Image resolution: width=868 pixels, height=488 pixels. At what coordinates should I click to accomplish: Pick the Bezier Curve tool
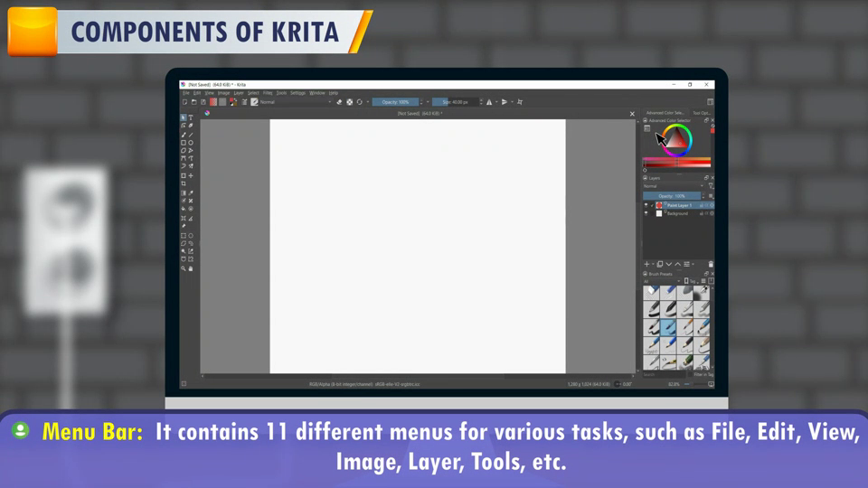coord(184,158)
